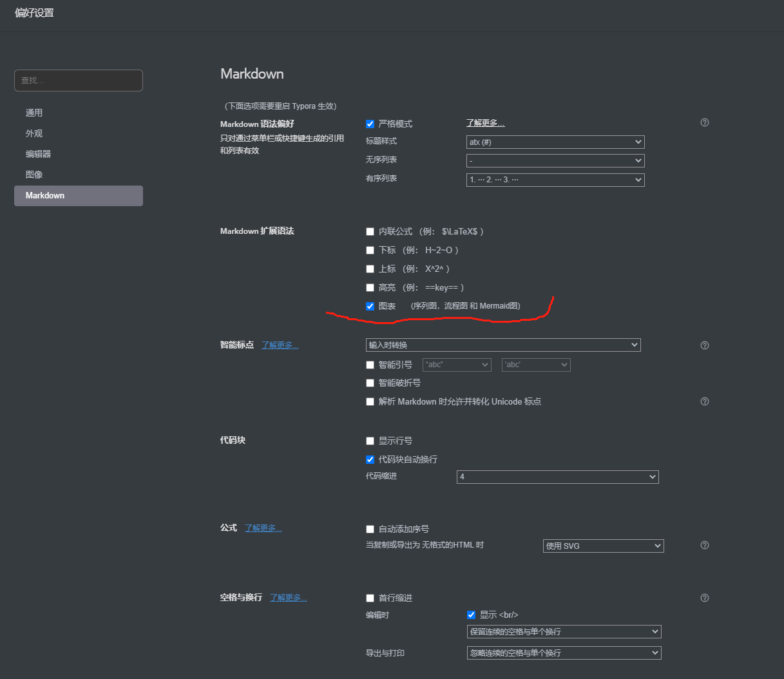The width and height of the screenshot is (784, 679).
Task: Select Markdown settings tab
Action: [x=79, y=196]
